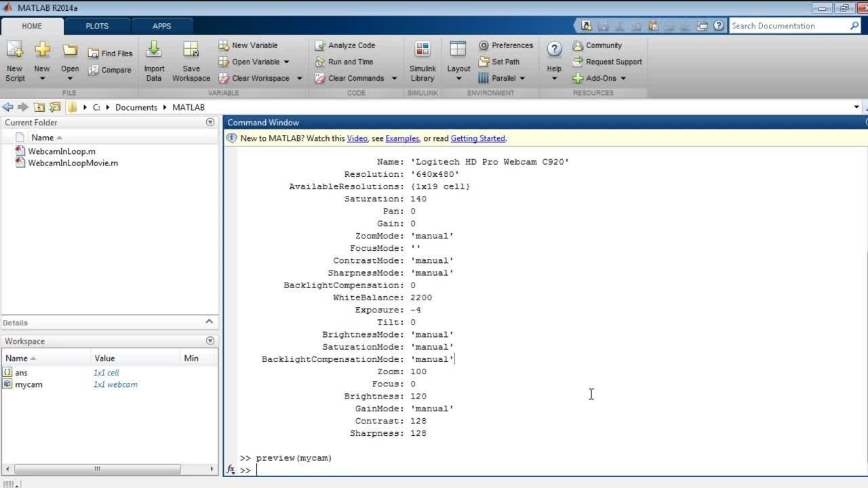The width and height of the screenshot is (868, 488).
Task: Click MATLAB in the path breadcrumb
Action: [189, 107]
